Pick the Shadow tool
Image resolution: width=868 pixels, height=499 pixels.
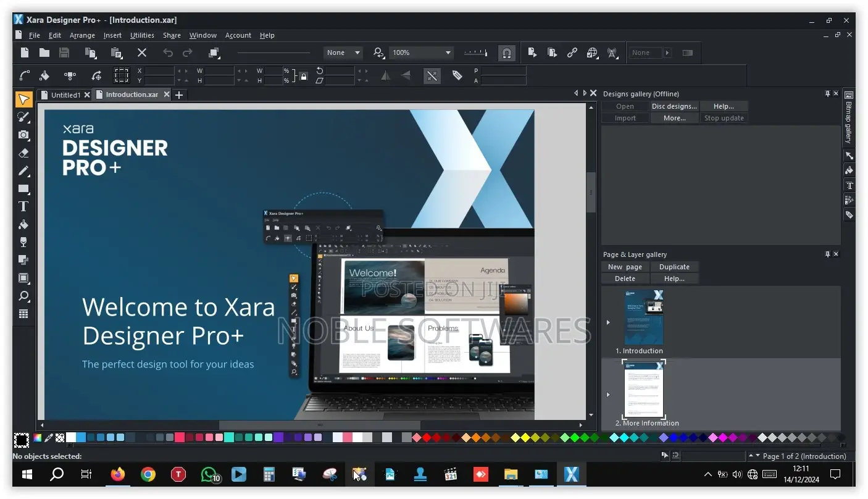click(x=23, y=260)
